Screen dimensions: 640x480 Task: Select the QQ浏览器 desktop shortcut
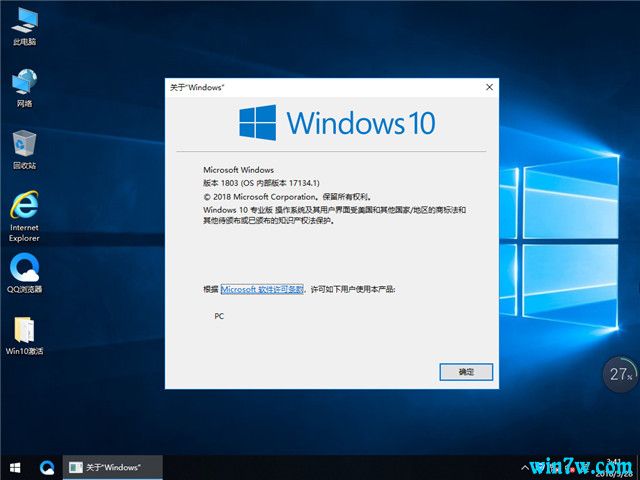point(24,273)
